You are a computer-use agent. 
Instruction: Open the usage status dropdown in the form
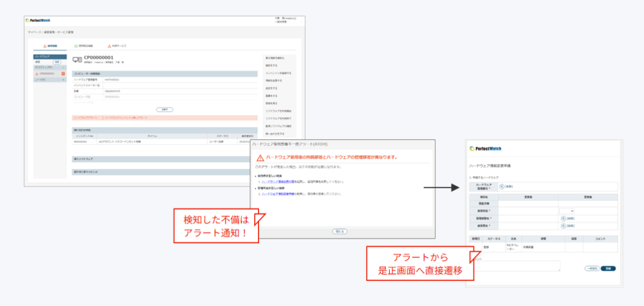pos(571,211)
